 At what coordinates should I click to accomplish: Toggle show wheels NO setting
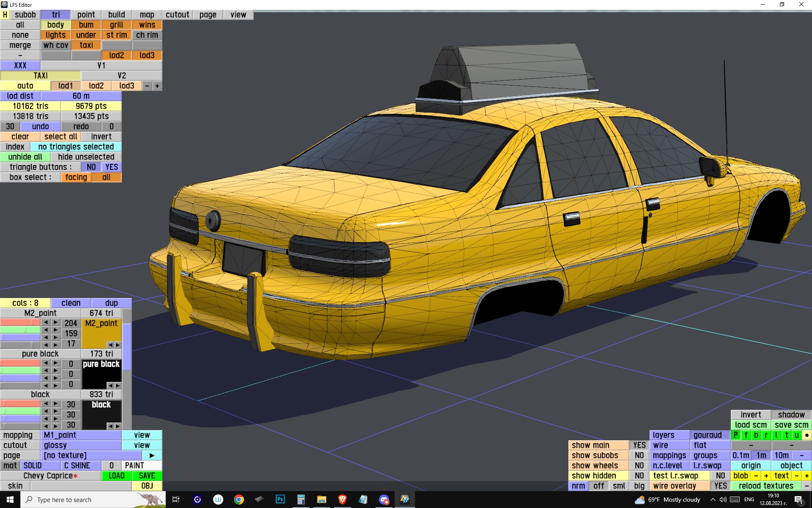[639, 466]
